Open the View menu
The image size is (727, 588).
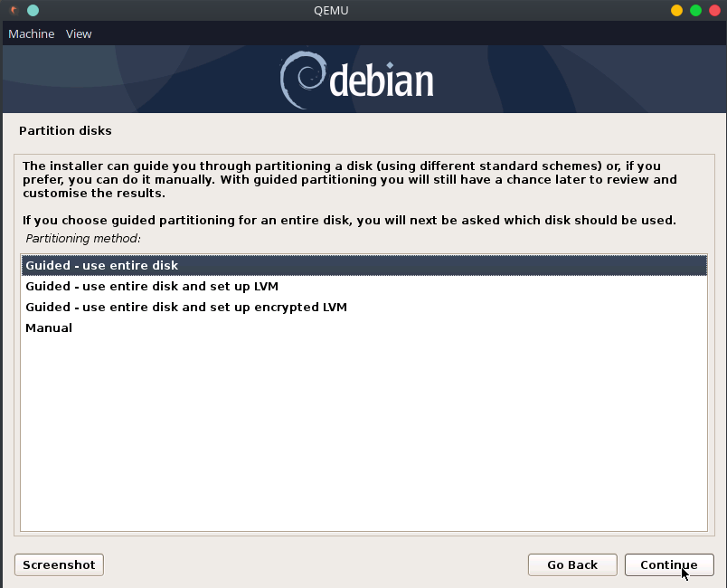(x=79, y=33)
